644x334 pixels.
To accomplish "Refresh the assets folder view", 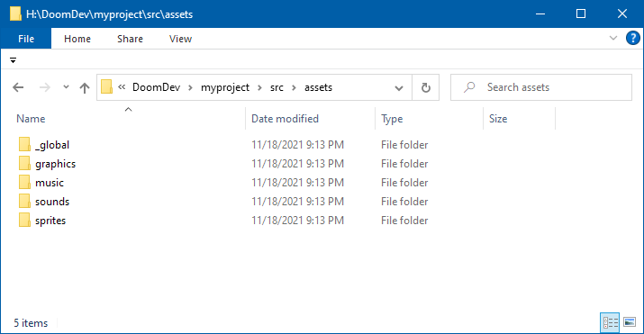I will point(425,87).
